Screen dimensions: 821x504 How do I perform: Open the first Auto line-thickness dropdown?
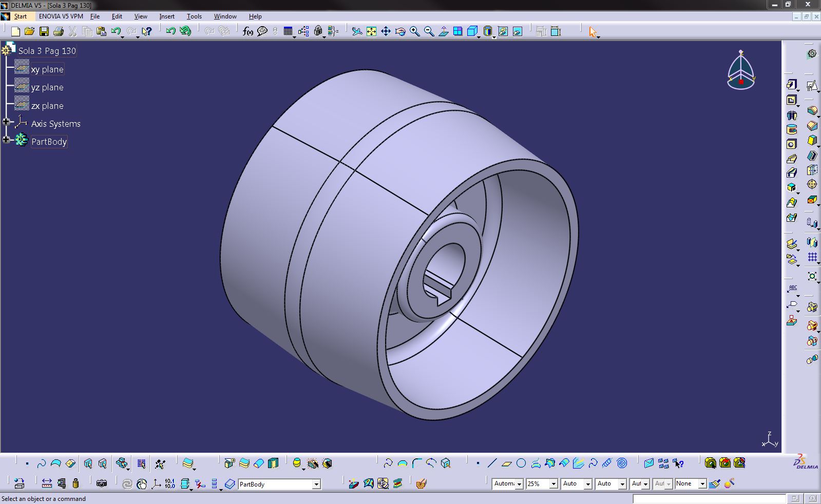coord(588,484)
